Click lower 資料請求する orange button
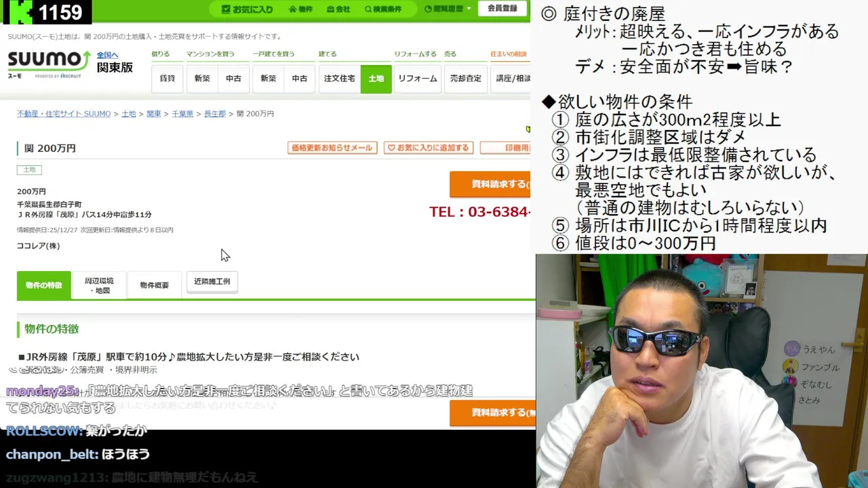Image resolution: width=868 pixels, height=488 pixels. click(x=492, y=413)
